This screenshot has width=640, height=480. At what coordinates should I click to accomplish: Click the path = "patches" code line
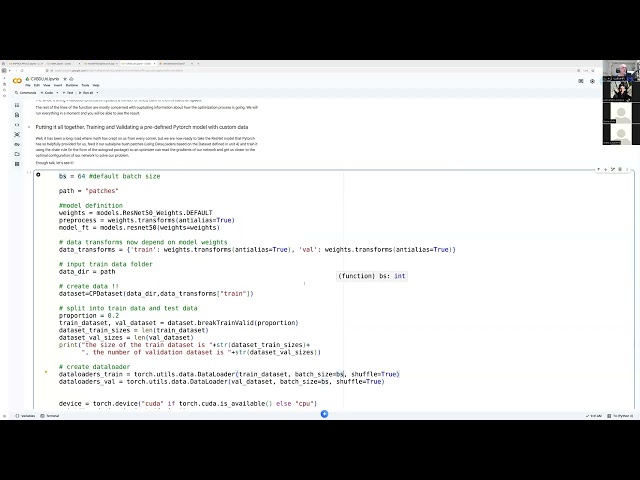(89, 191)
